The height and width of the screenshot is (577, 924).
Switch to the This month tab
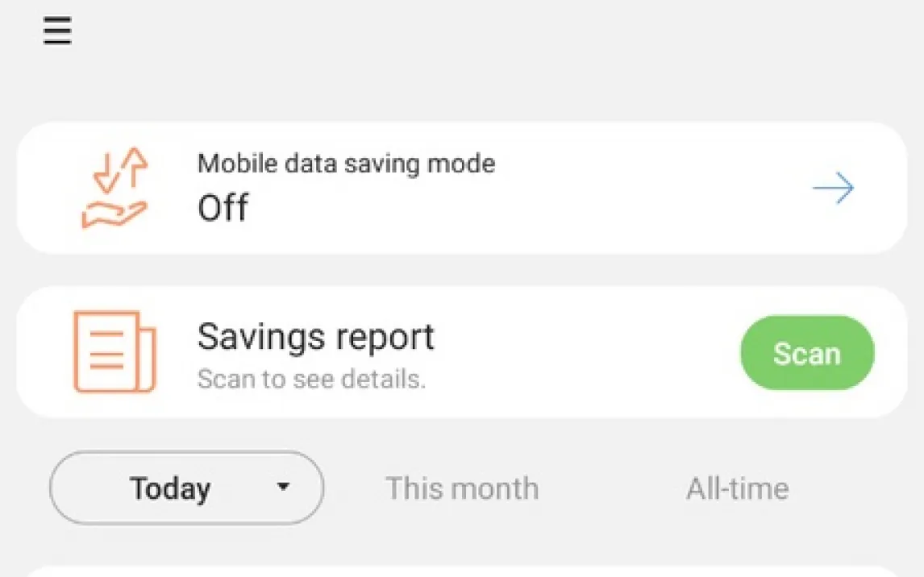pyautogui.click(x=462, y=488)
